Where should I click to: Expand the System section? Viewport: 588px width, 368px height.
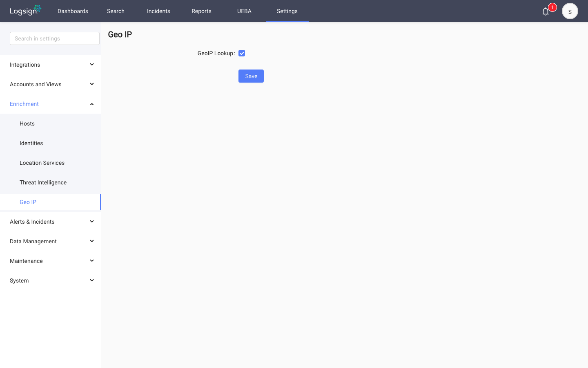point(51,280)
